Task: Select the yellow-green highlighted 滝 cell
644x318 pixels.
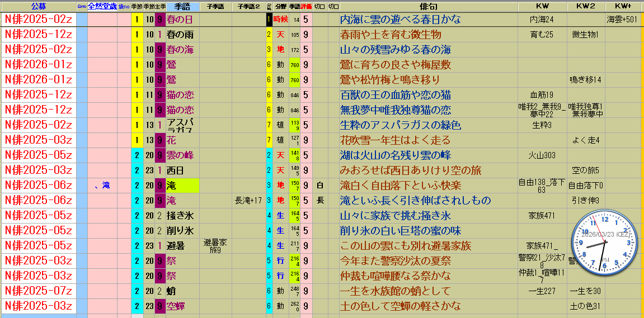Action: pyautogui.click(x=182, y=186)
